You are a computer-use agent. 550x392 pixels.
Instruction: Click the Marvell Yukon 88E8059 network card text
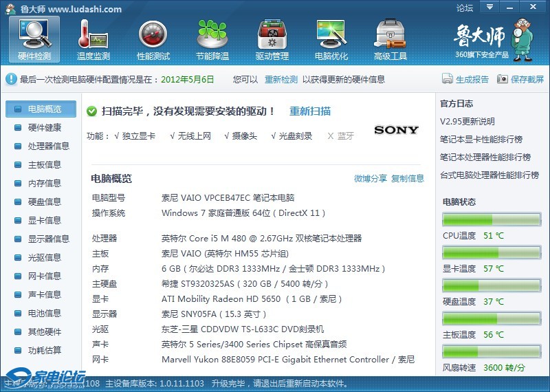click(x=288, y=360)
